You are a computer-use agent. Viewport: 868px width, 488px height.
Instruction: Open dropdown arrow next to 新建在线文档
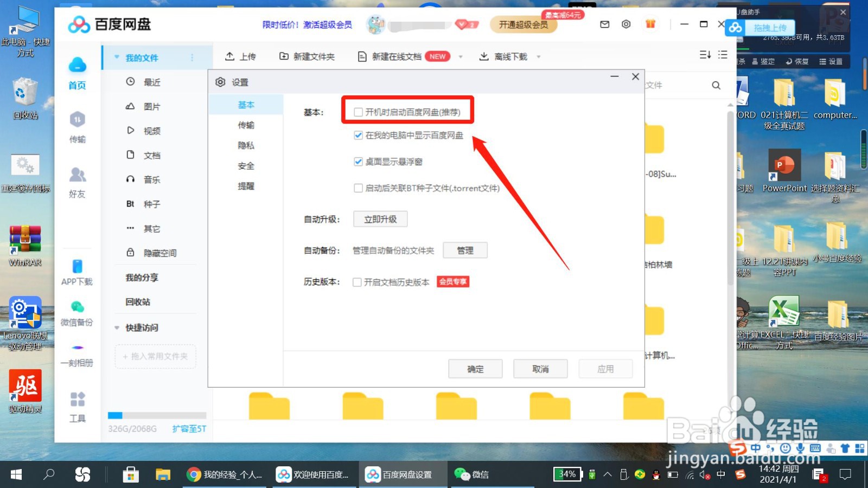461,56
